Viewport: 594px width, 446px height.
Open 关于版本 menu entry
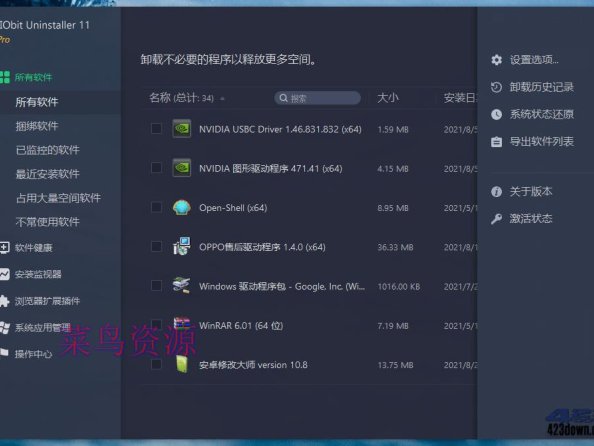coord(531,192)
